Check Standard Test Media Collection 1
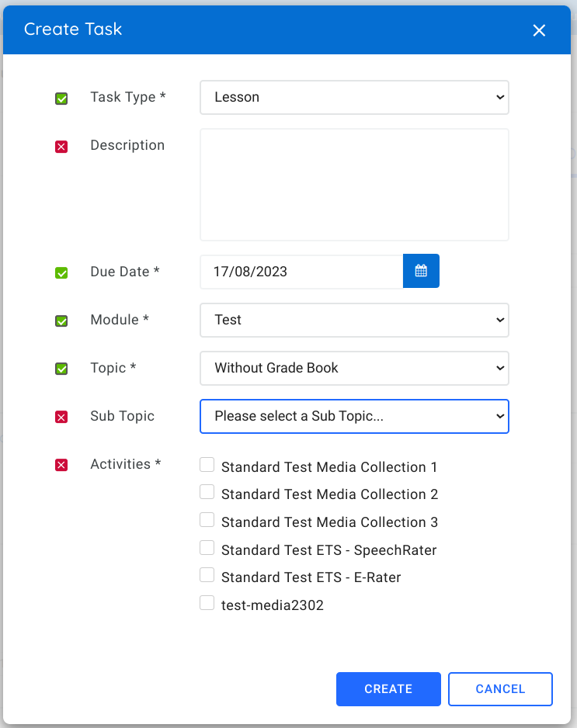577x728 pixels. coord(207,464)
